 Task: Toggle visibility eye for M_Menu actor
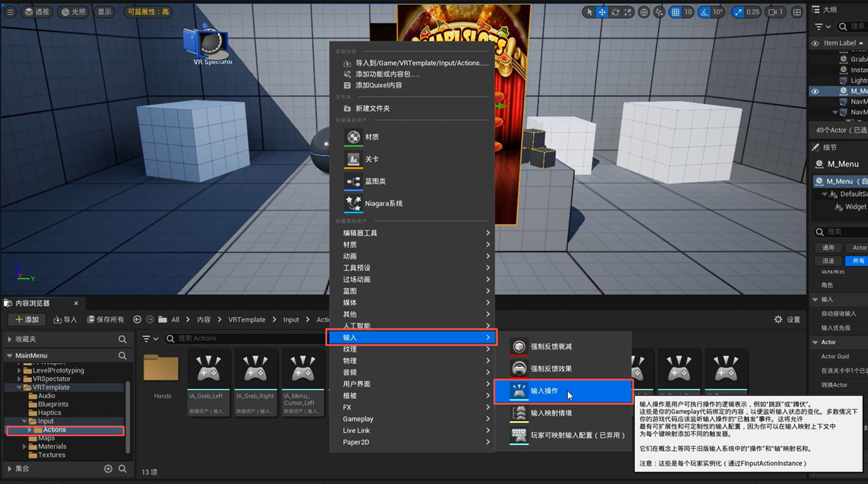point(815,91)
